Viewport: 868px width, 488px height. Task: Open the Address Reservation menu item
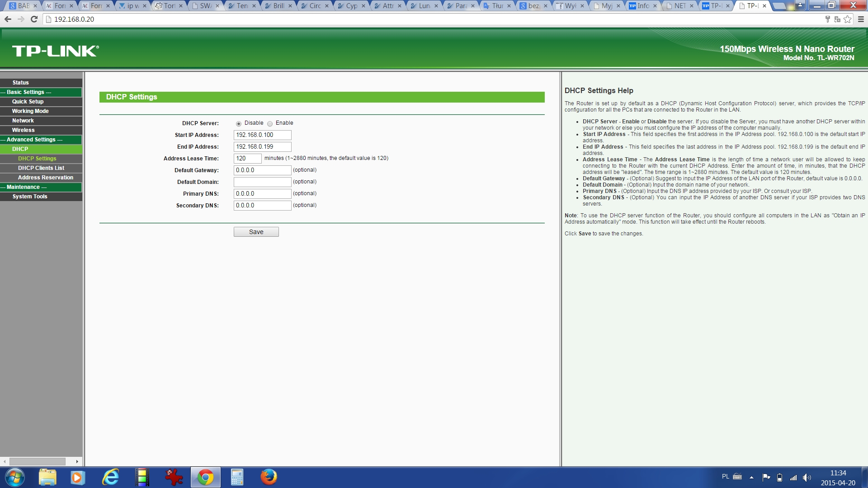pyautogui.click(x=45, y=178)
